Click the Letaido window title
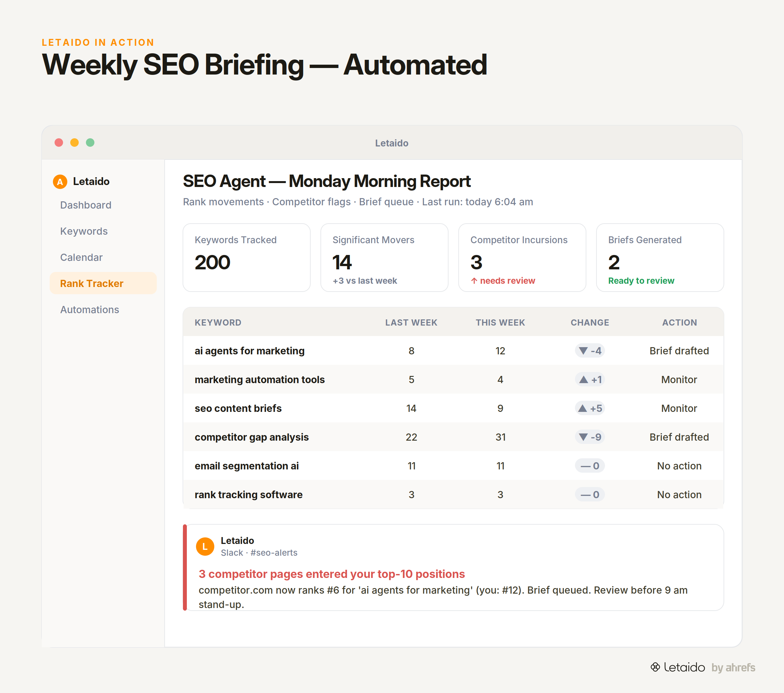The width and height of the screenshot is (784, 693). click(x=392, y=143)
